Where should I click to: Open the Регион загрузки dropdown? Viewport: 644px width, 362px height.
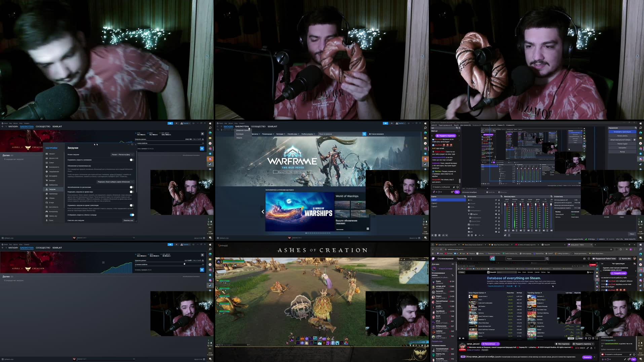(x=122, y=155)
